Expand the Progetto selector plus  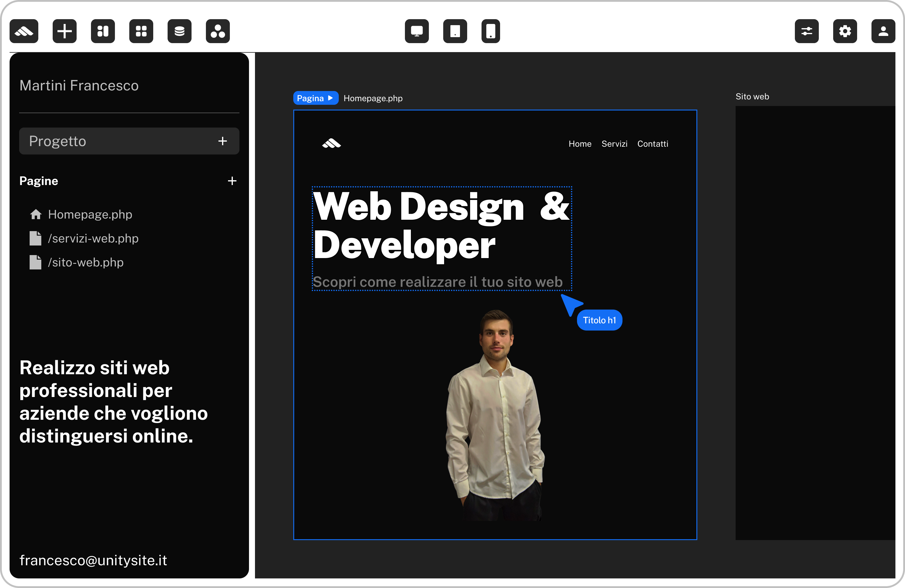[222, 141]
